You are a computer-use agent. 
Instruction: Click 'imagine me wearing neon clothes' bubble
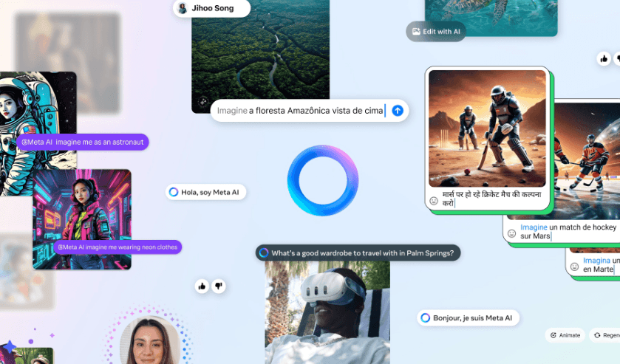[x=117, y=247]
